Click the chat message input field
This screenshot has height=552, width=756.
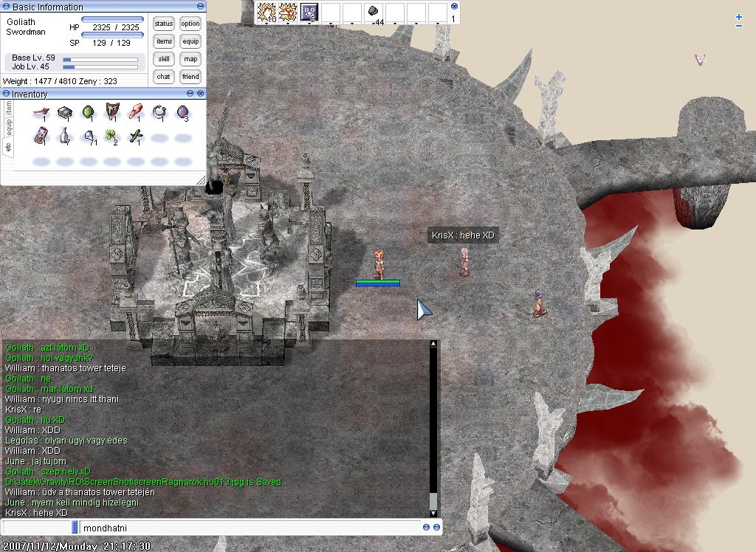pos(250,528)
